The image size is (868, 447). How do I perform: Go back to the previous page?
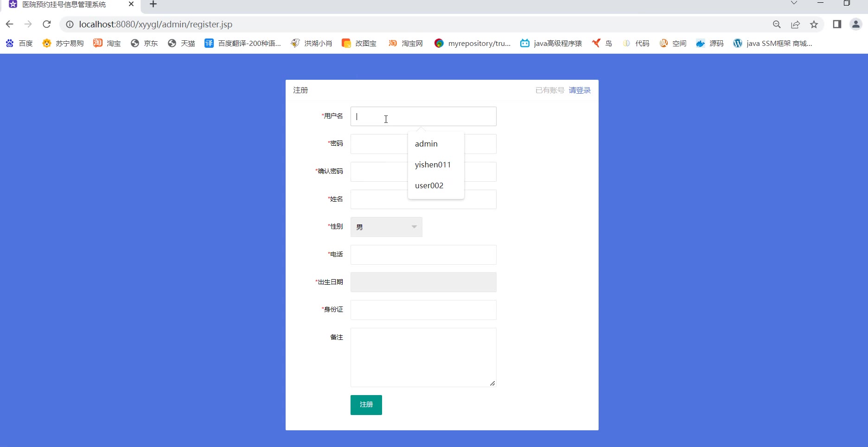click(x=9, y=24)
